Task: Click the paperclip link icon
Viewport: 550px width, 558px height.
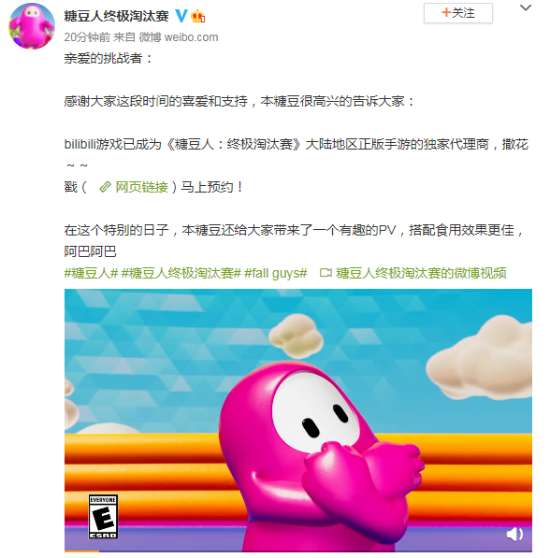Action: coord(105,187)
